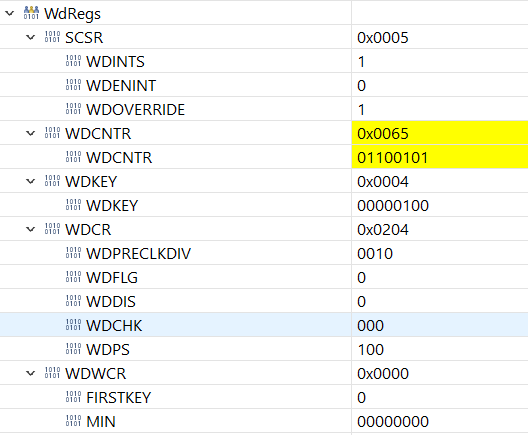Click the WDCR register icon

click(52, 229)
